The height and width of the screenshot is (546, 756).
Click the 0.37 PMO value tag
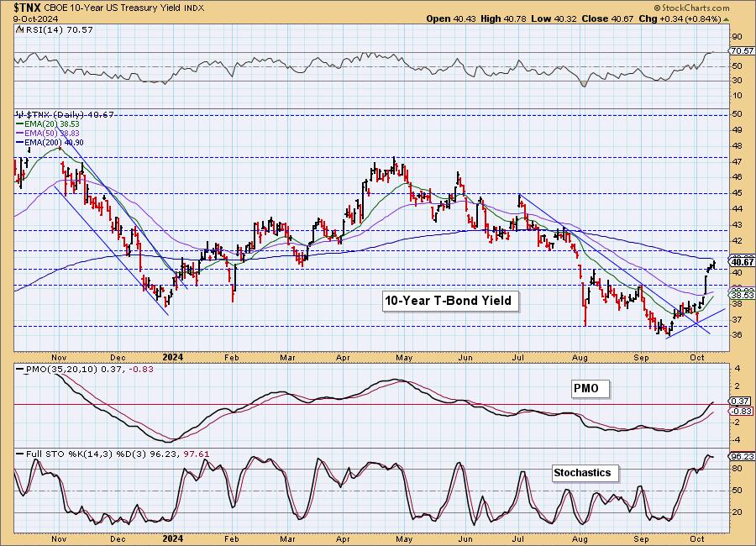click(x=740, y=401)
